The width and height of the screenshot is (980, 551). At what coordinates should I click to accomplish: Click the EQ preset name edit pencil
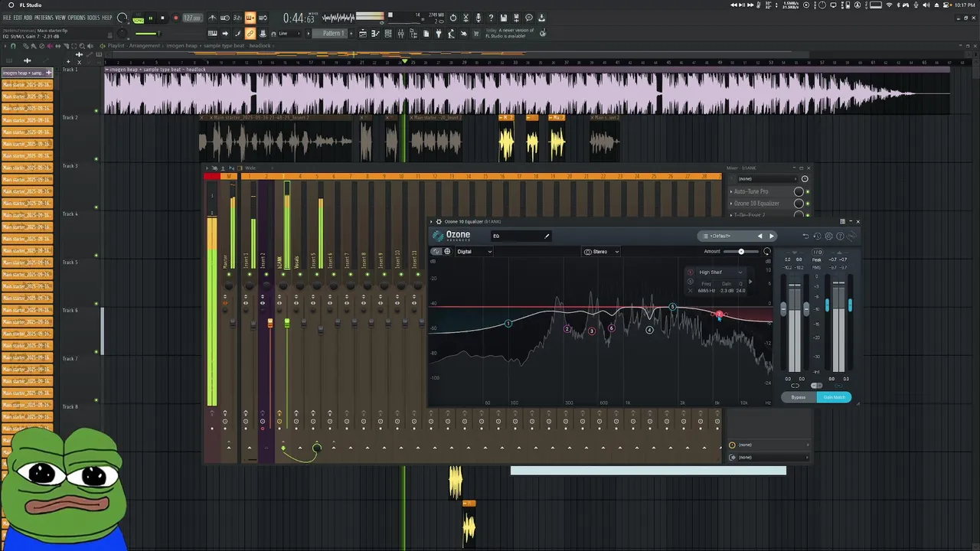(547, 236)
